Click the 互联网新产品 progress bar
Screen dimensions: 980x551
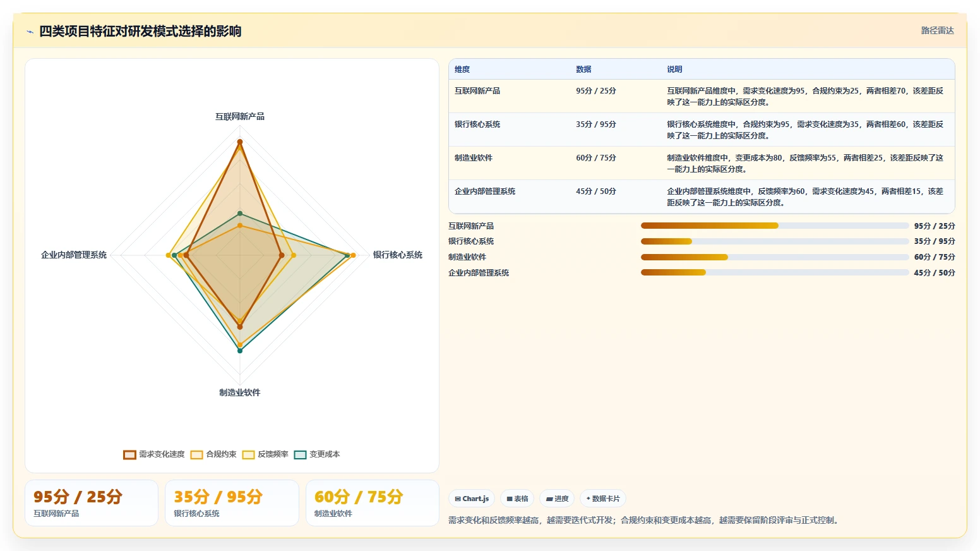pyautogui.click(x=775, y=226)
